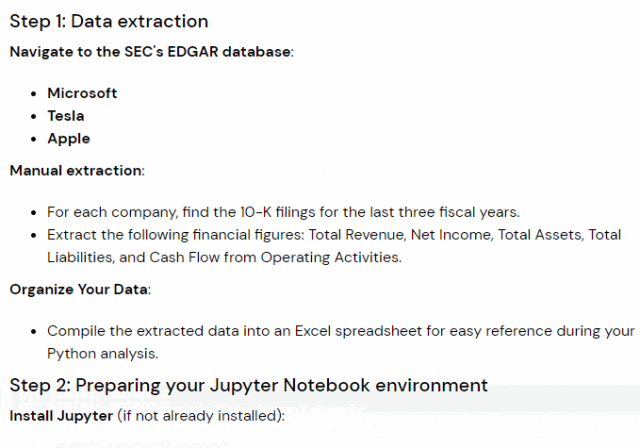Click the "Install Jupyter" bold text
Viewport: 640px width, 448px height.
point(61,416)
